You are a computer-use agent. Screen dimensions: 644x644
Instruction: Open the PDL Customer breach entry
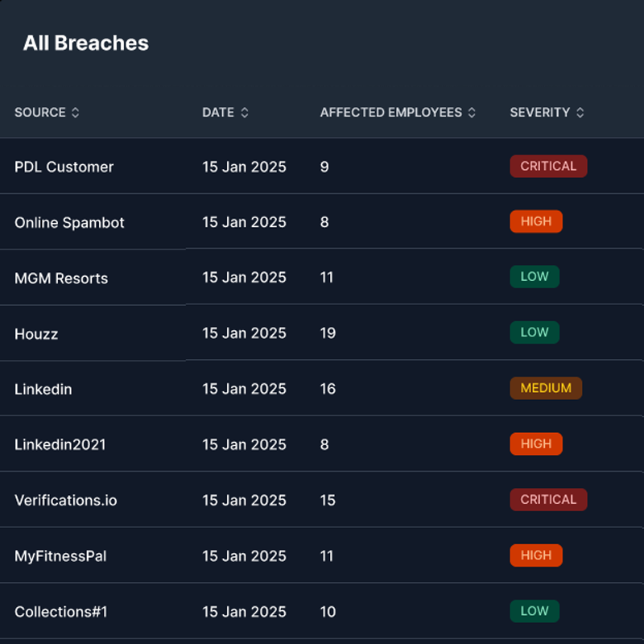coord(64,167)
